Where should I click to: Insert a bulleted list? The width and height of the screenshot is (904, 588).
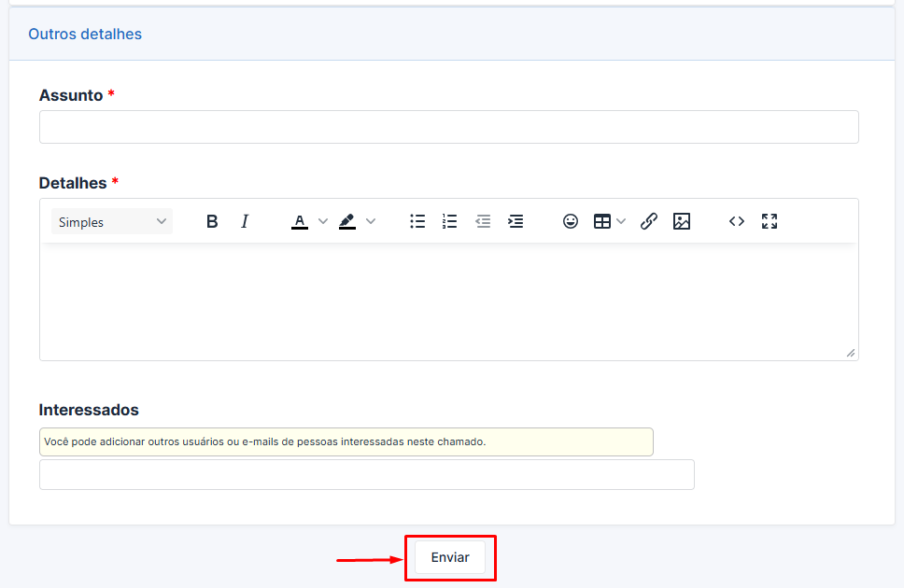click(x=417, y=221)
